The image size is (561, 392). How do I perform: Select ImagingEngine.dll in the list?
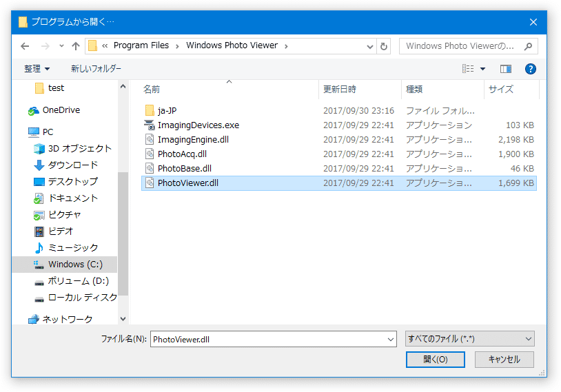pos(339,139)
